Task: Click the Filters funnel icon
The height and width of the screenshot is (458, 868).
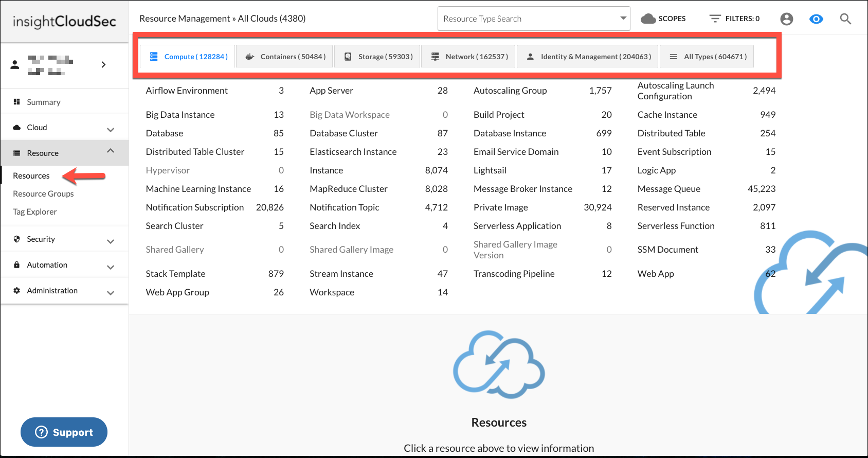Action: point(715,19)
